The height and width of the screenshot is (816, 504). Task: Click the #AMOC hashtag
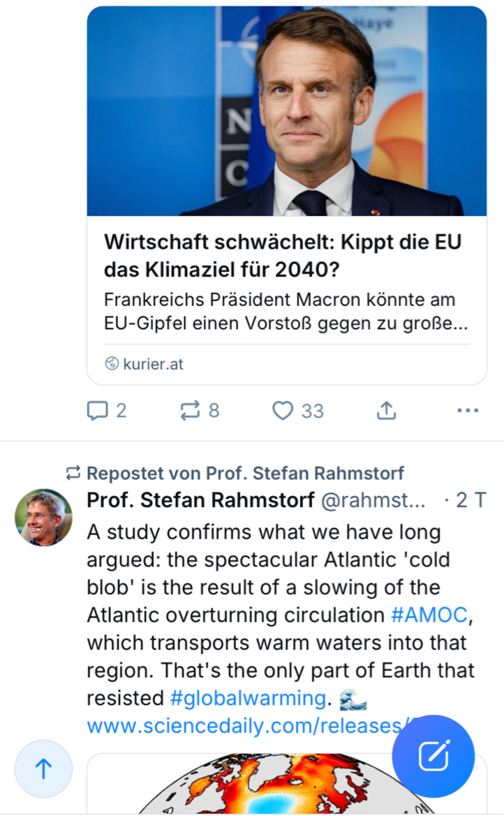coord(428,615)
